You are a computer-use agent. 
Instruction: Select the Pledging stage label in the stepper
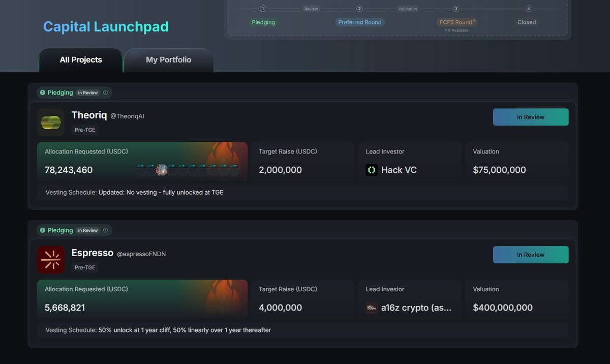263,22
